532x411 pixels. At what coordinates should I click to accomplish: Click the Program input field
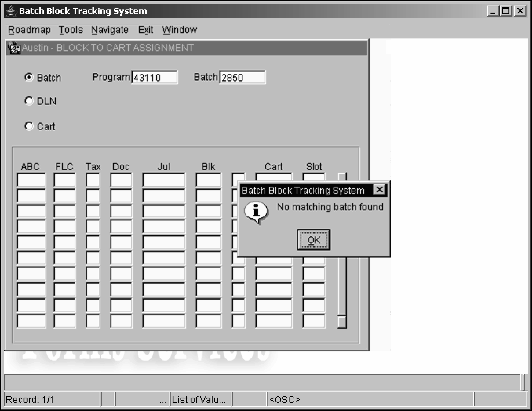(154, 77)
